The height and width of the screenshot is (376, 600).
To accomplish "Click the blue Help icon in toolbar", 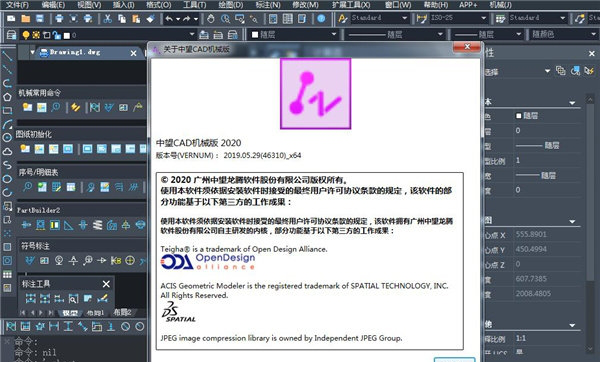I will (321, 18).
